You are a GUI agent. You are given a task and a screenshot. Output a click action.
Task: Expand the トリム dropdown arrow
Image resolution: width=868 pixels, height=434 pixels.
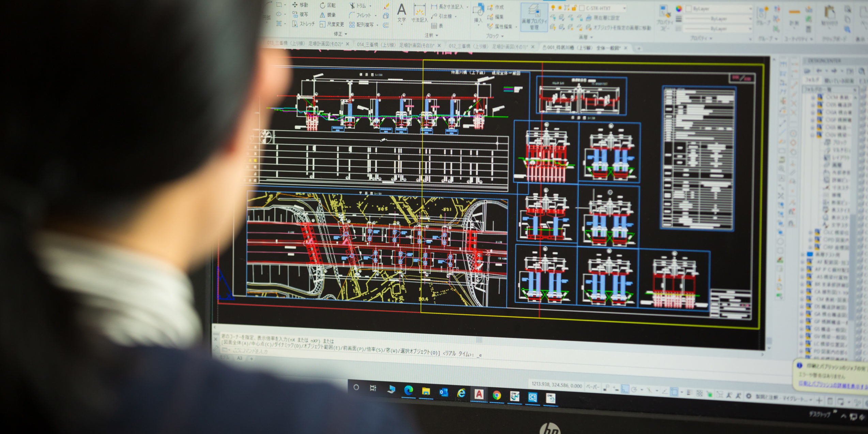pyautogui.click(x=370, y=6)
